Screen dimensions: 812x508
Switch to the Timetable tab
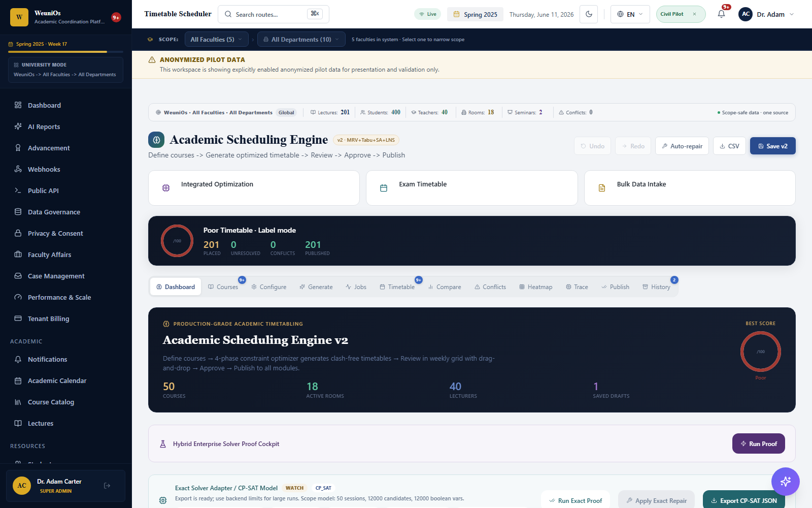tap(397, 287)
